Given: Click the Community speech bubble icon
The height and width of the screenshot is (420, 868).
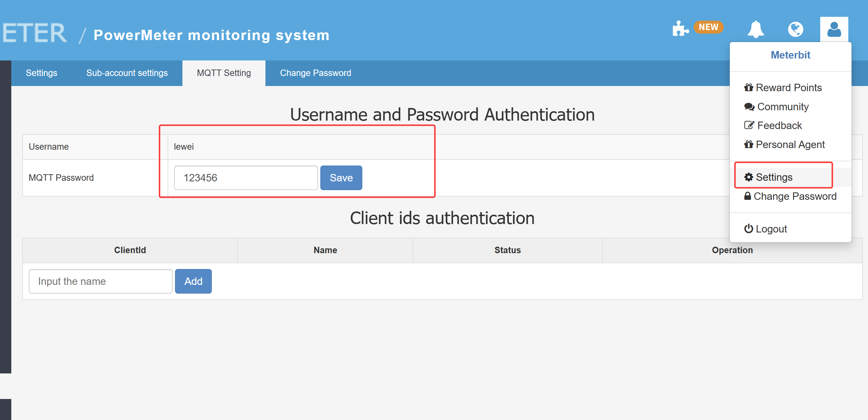Looking at the screenshot, I should pos(749,107).
